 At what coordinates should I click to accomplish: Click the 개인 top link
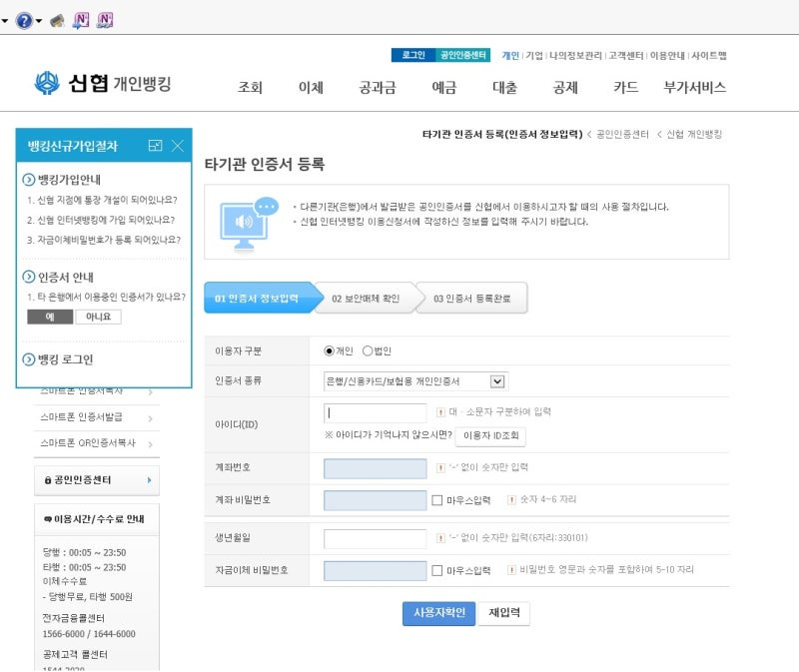tap(510, 55)
